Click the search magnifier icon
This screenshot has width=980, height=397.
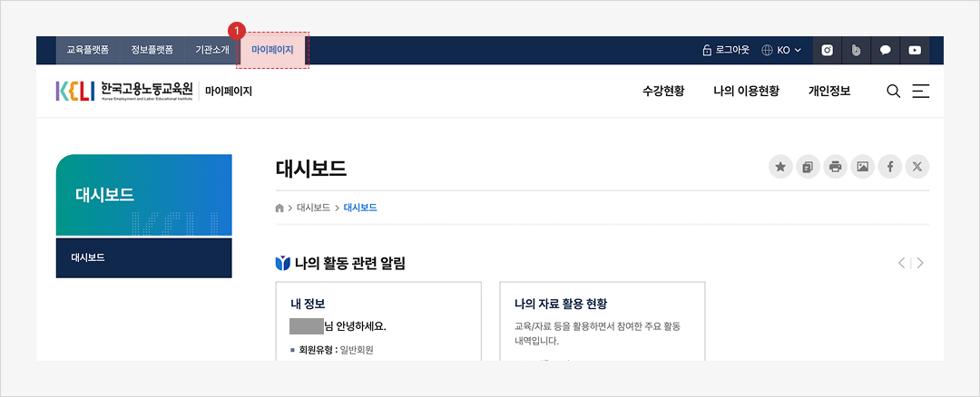pos(893,91)
